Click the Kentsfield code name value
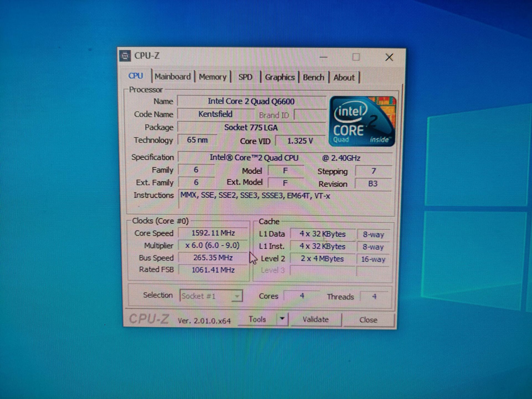 [x=216, y=114]
